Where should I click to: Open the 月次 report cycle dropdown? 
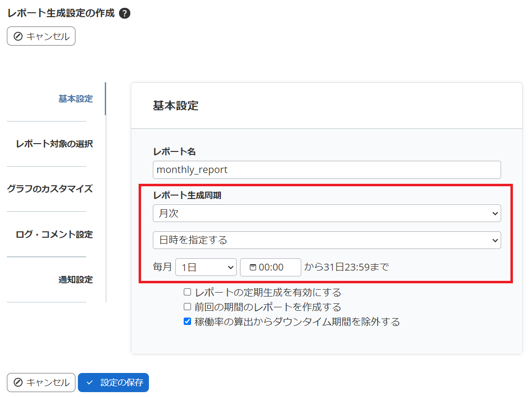coord(327,213)
